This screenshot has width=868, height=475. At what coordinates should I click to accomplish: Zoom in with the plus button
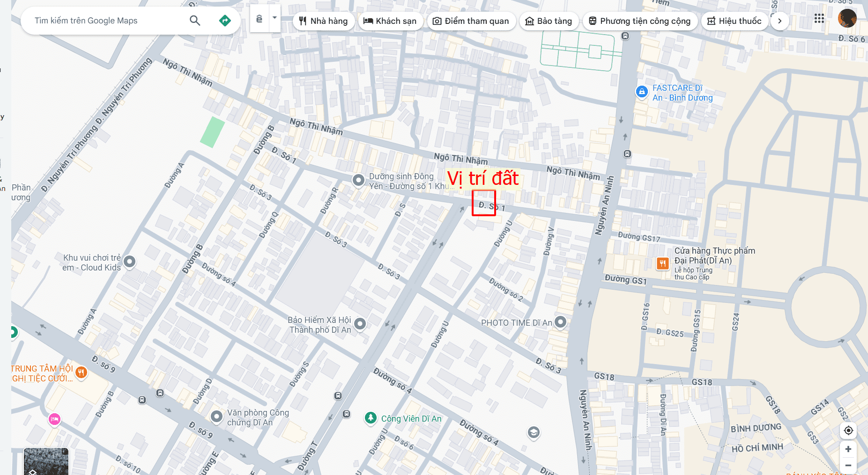tap(848, 449)
